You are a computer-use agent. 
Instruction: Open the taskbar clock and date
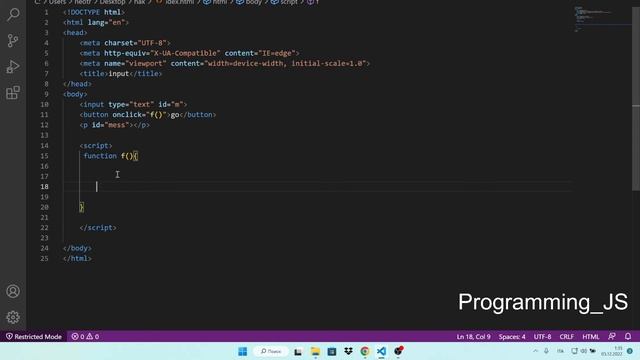tap(612, 351)
